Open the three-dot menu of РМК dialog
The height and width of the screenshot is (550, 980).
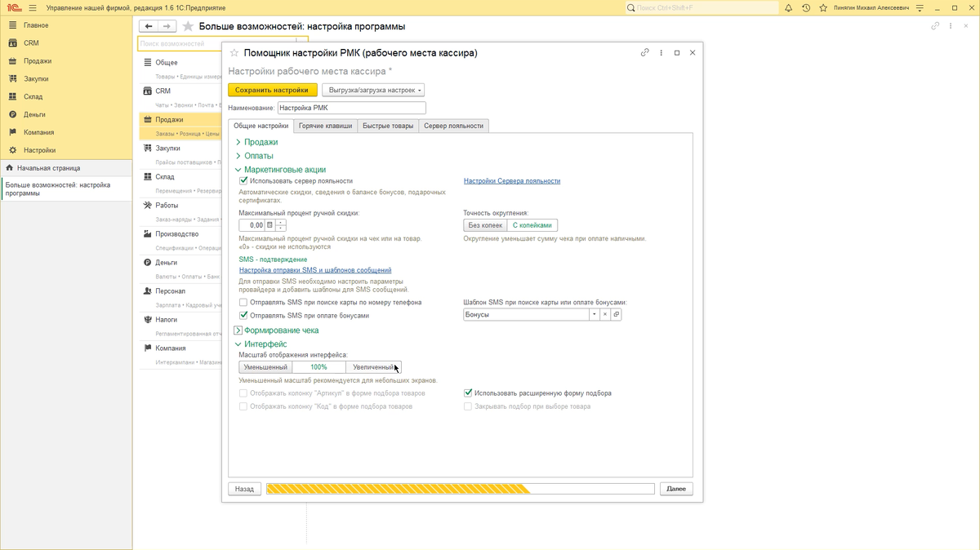pyautogui.click(x=661, y=53)
